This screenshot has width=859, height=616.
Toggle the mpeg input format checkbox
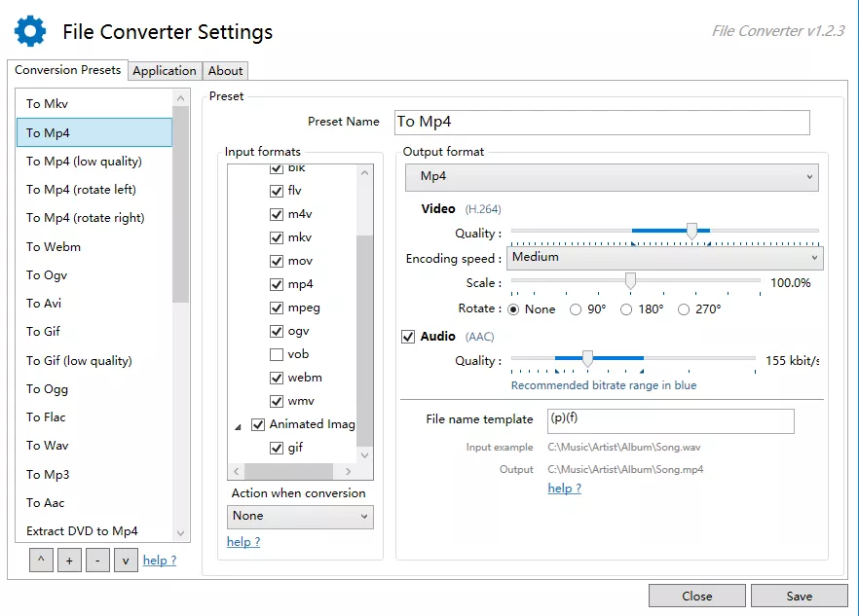(x=277, y=308)
